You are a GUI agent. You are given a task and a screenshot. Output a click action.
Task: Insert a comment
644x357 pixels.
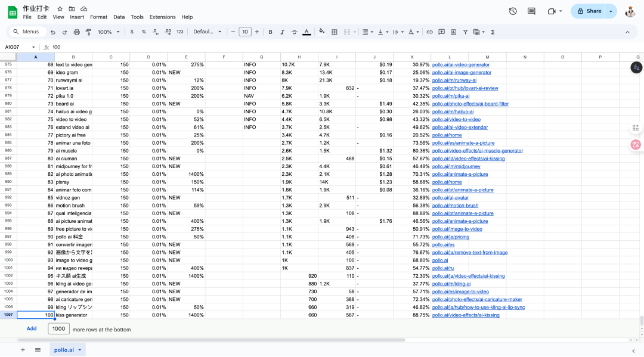pyautogui.click(x=441, y=32)
